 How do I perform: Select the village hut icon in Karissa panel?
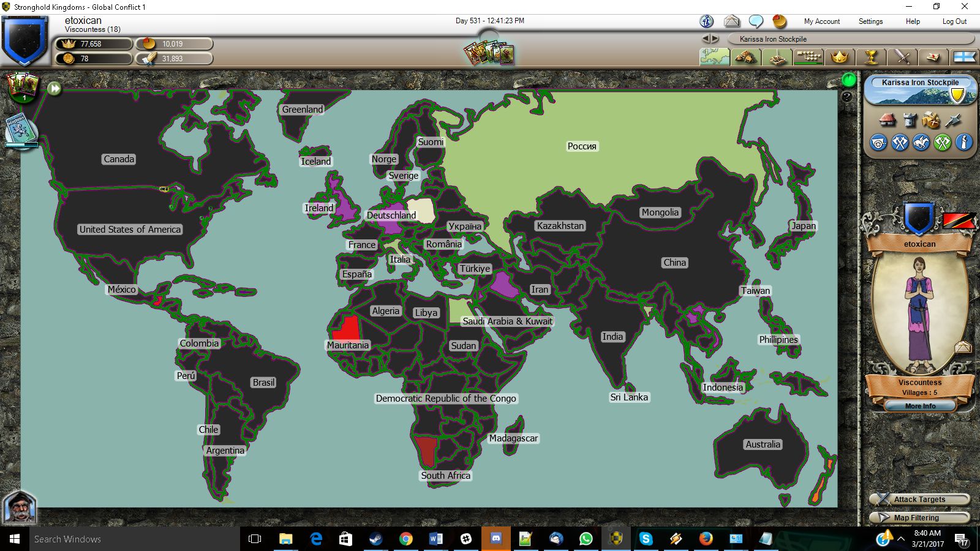point(887,120)
